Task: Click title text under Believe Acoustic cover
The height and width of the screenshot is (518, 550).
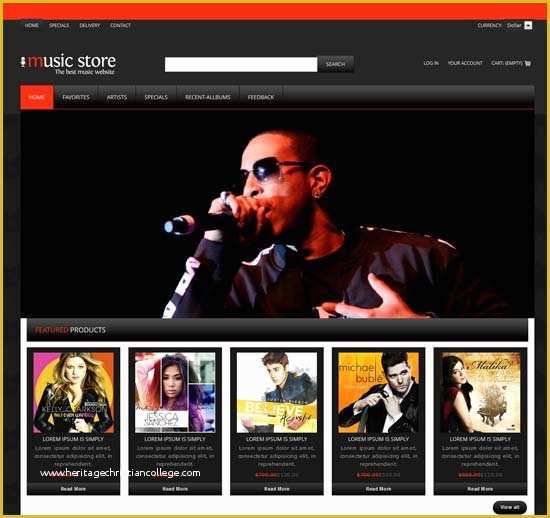Action: [x=277, y=439]
